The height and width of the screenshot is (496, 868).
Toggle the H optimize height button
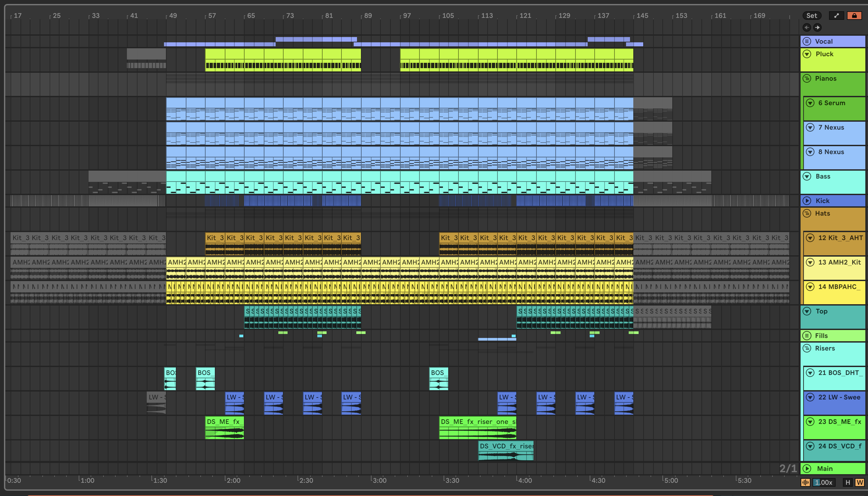click(x=848, y=482)
